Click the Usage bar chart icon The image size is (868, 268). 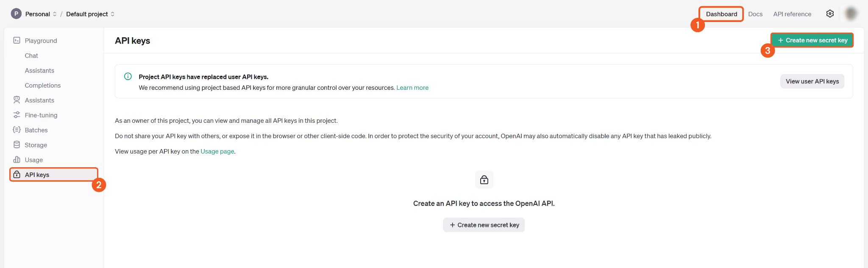17,160
